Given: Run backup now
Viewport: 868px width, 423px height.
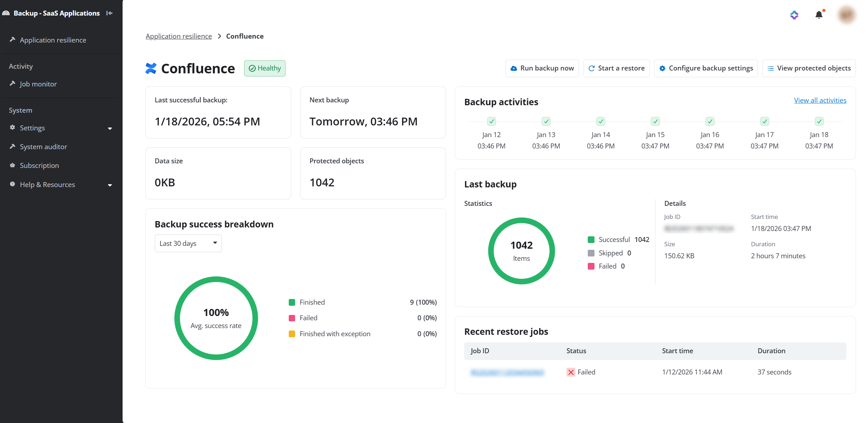Looking at the screenshot, I should 542,68.
